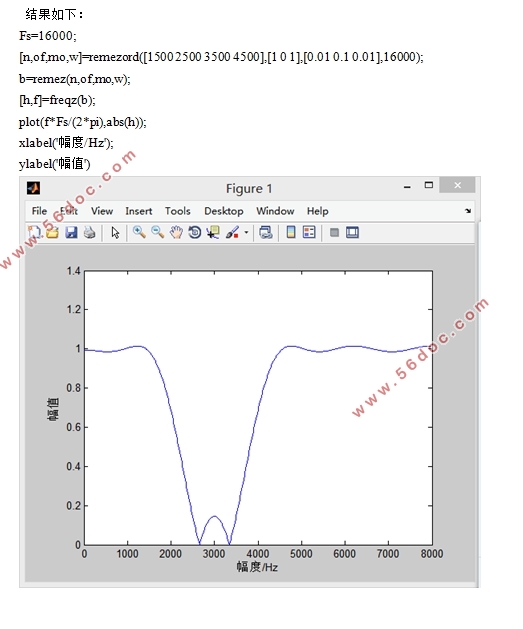Enable the Rotate 3D tool
Viewport: 523px width, 629px height.
click(x=195, y=232)
